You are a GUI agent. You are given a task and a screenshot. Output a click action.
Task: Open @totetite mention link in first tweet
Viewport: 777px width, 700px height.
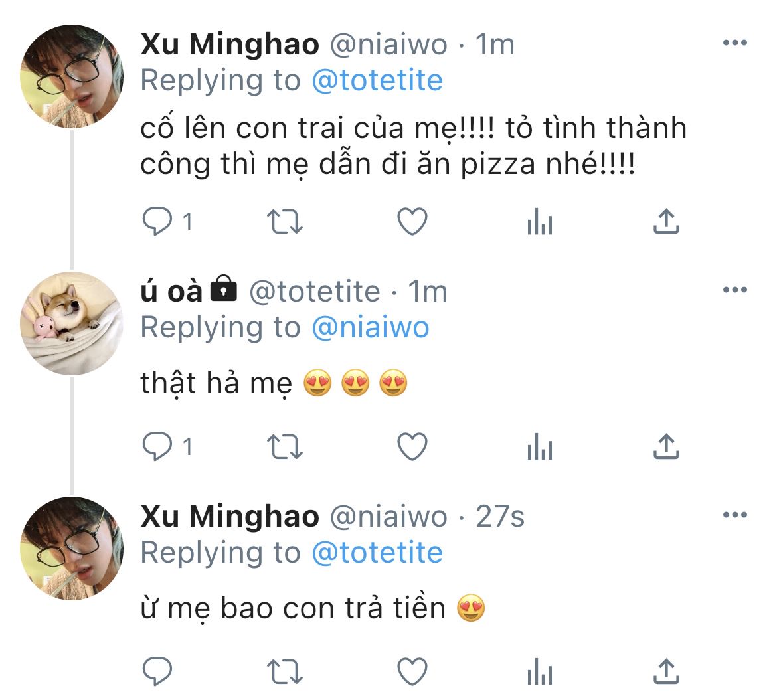(x=377, y=81)
